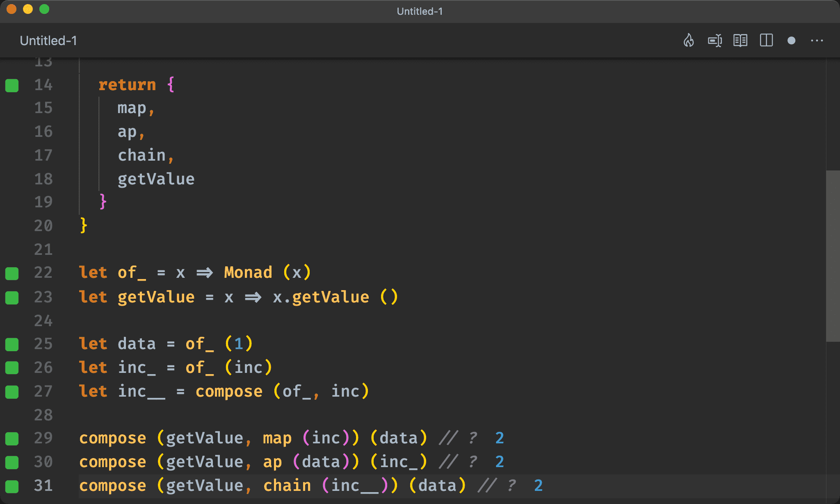Viewport: 840px width, 504px height.
Task: Click 'map' on line 29
Action: pos(277,438)
